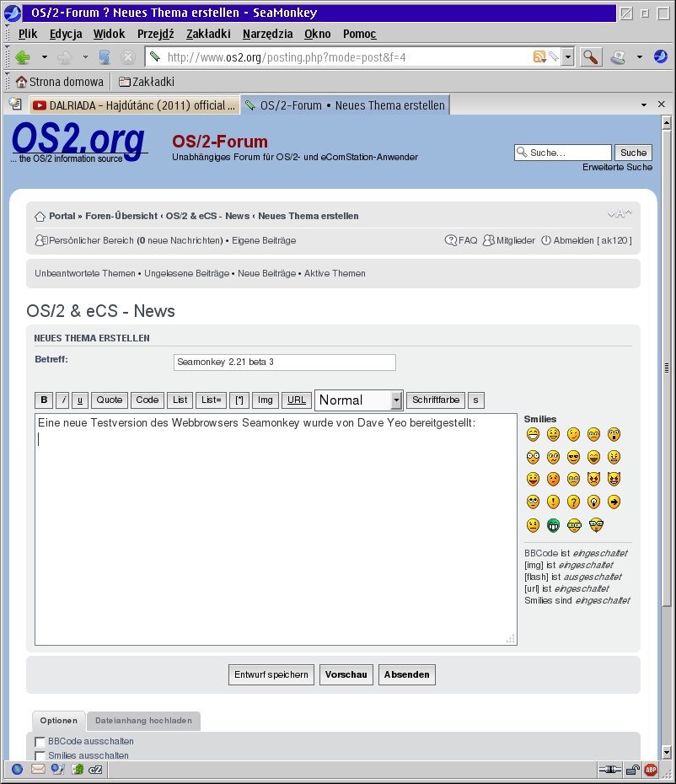Insert the question mark smiley
The image size is (676, 784).
[x=573, y=502]
